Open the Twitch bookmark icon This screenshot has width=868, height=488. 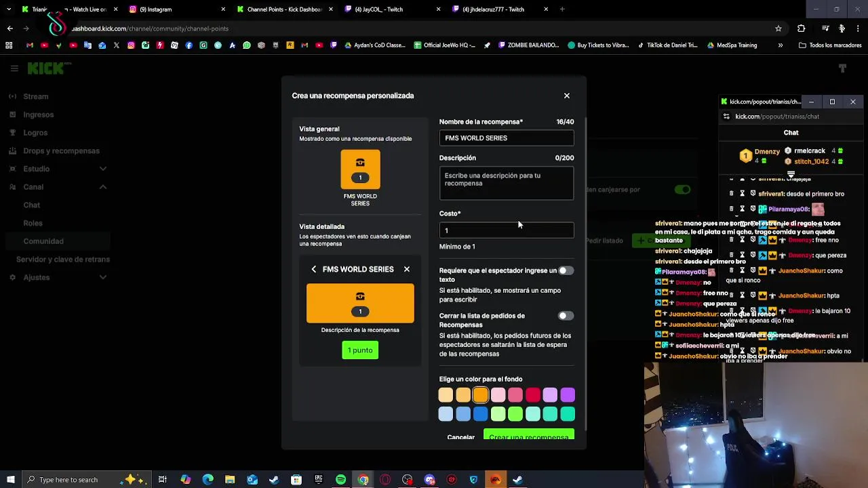334,45
